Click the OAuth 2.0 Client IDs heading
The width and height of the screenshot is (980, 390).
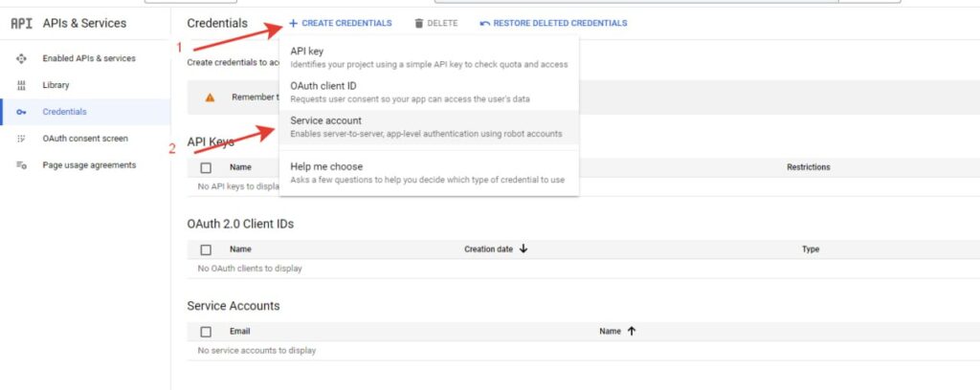coord(240,224)
